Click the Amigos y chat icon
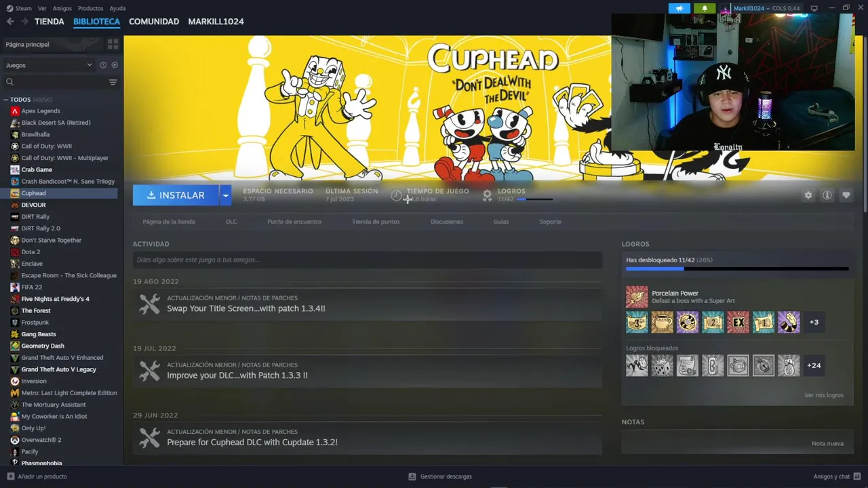The width and height of the screenshot is (868, 488). [x=857, y=476]
